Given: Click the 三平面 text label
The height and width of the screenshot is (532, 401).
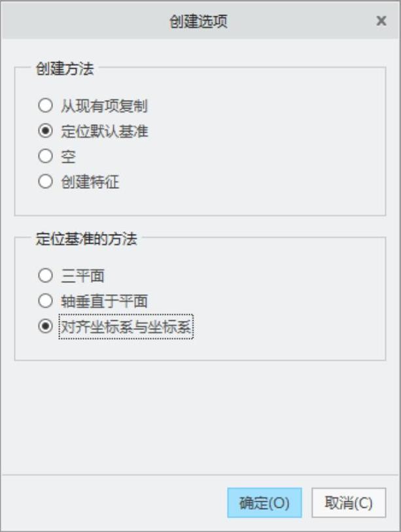Looking at the screenshot, I should click(82, 276).
